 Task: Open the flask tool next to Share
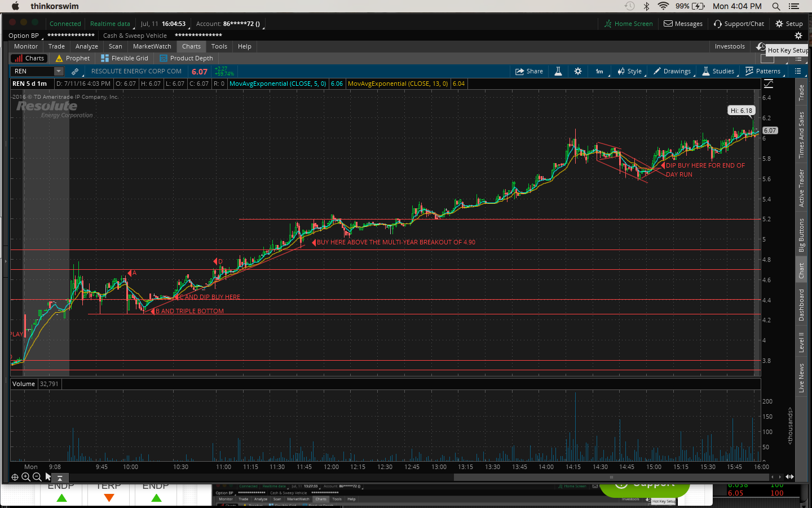click(558, 71)
